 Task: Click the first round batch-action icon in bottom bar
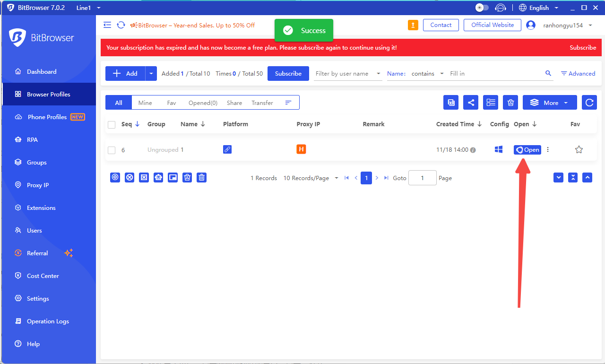point(115,177)
